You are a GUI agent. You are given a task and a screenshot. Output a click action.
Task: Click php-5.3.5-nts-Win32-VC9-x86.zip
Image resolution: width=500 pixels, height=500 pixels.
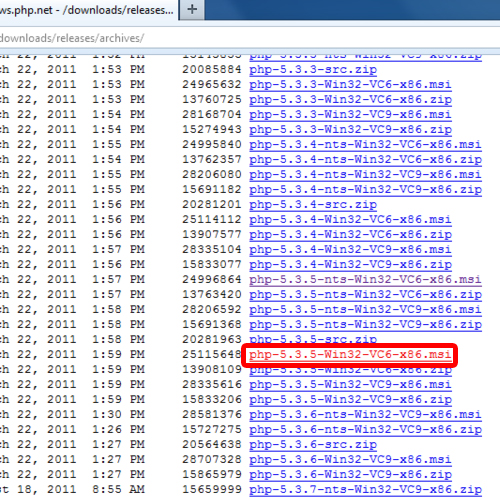[x=365, y=324]
